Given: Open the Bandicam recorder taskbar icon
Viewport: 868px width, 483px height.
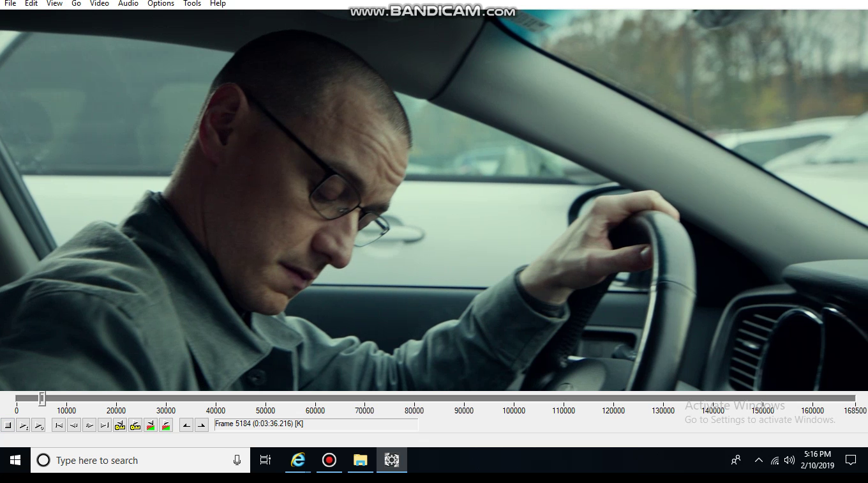Looking at the screenshot, I should [x=329, y=460].
